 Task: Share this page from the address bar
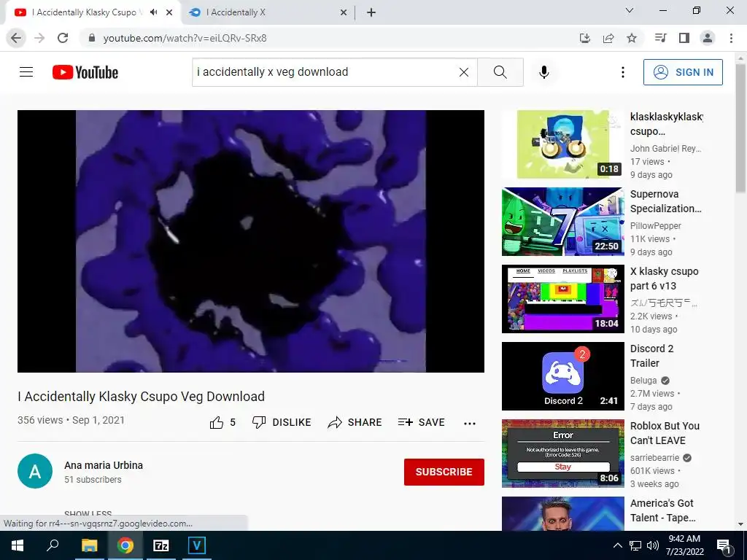(x=608, y=38)
